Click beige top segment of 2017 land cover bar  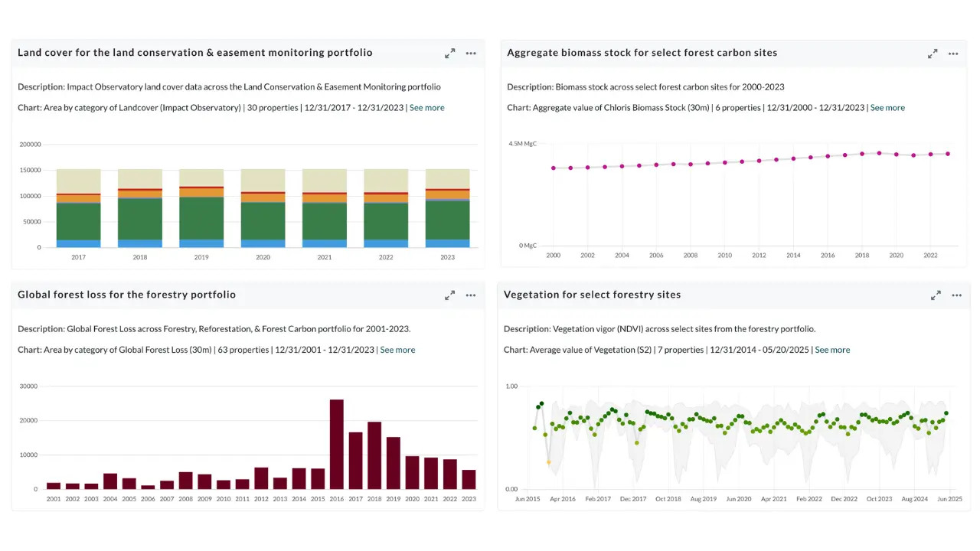pos(79,181)
